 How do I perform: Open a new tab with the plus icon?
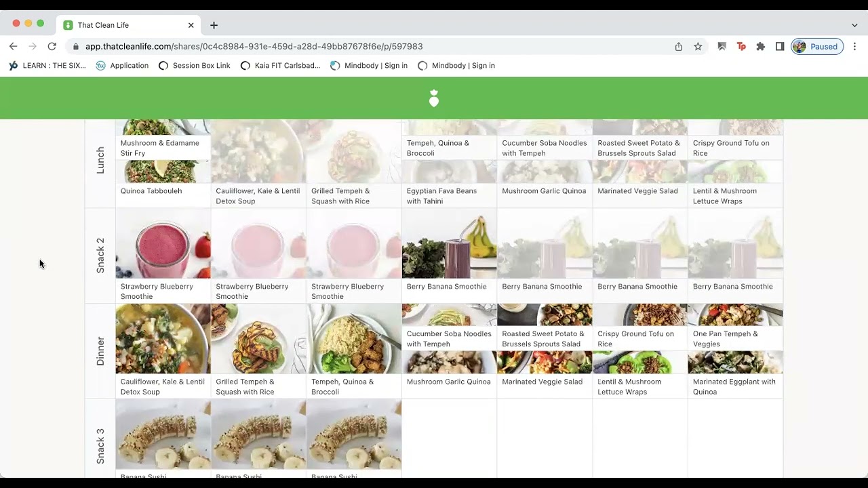(x=214, y=25)
